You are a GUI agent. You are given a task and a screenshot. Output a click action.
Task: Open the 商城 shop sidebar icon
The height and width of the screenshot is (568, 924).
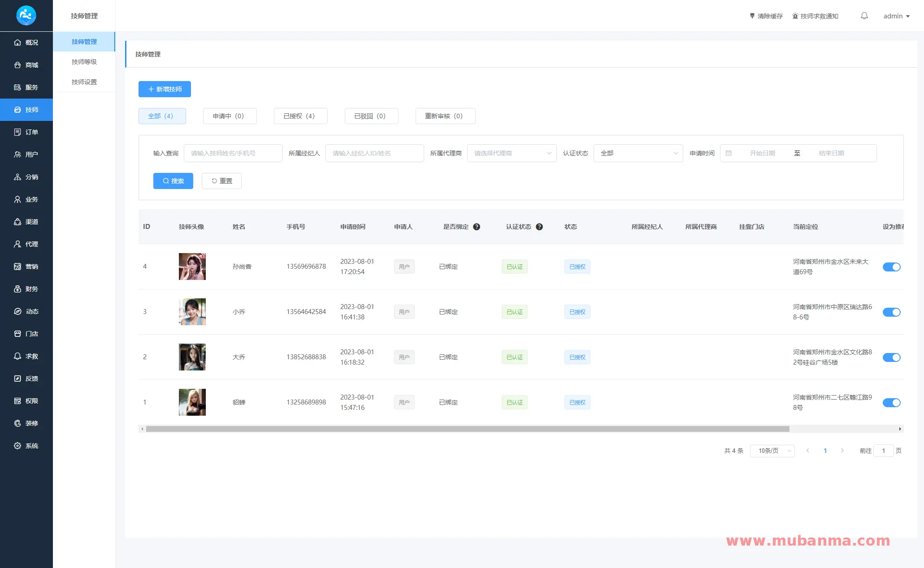click(17, 65)
